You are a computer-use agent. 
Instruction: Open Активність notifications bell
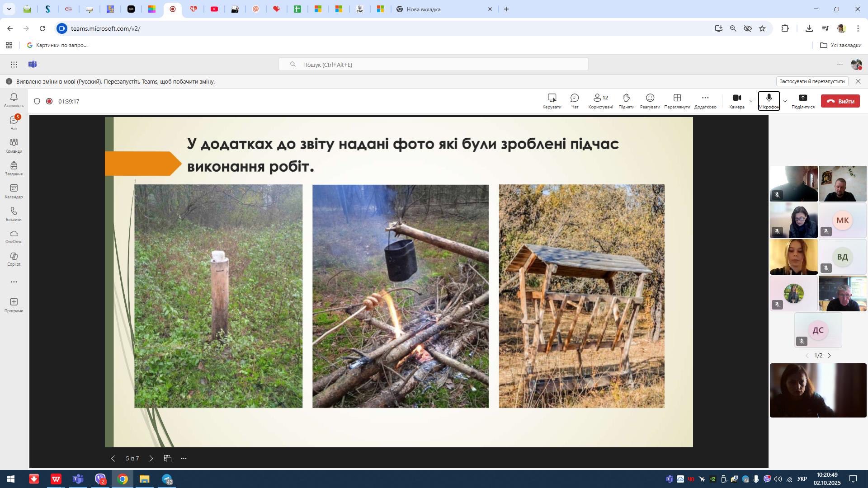coord(14,100)
